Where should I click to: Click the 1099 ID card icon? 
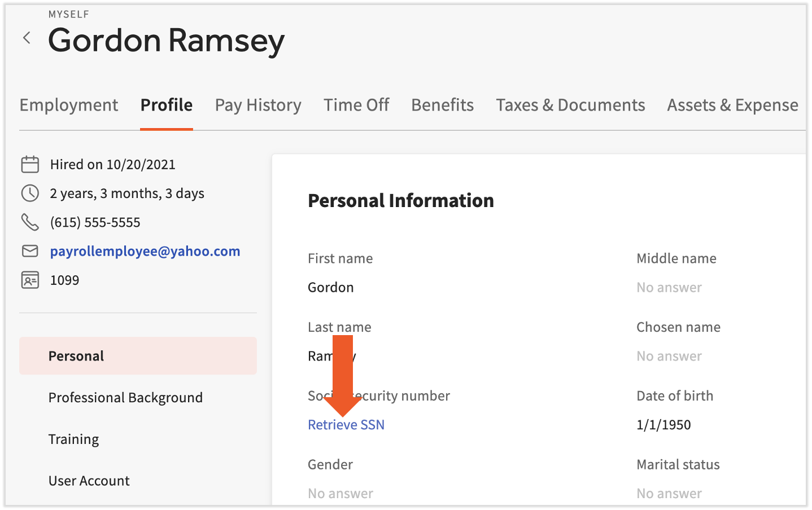pos(30,280)
